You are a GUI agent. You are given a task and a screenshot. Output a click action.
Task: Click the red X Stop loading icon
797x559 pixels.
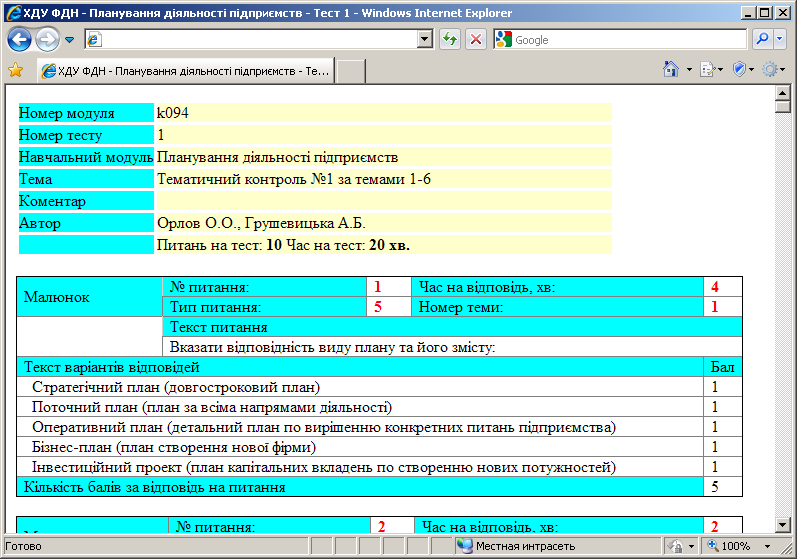pyautogui.click(x=475, y=40)
